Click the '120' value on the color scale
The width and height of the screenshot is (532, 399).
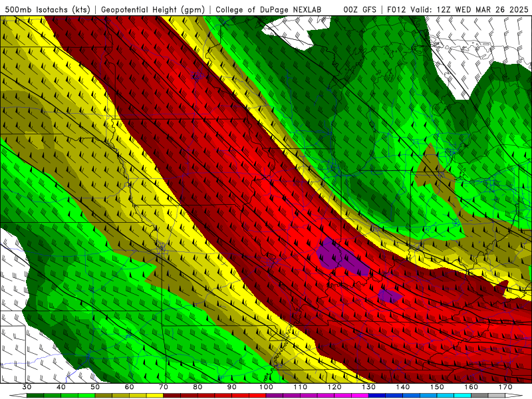[x=334, y=387]
